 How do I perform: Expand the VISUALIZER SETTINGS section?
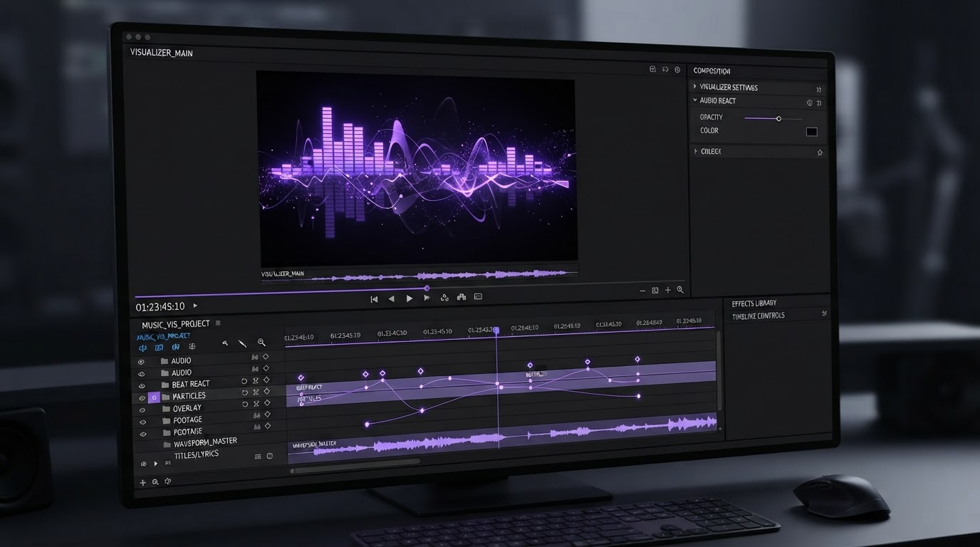click(x=695, y=87)
